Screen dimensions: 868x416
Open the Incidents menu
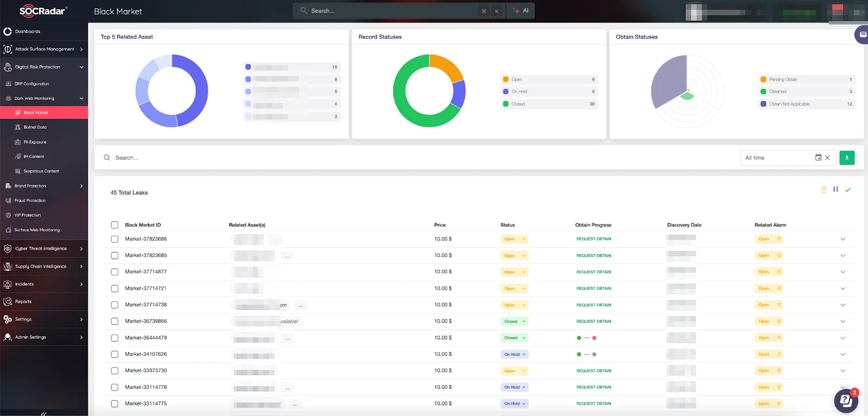pos(44,284)
